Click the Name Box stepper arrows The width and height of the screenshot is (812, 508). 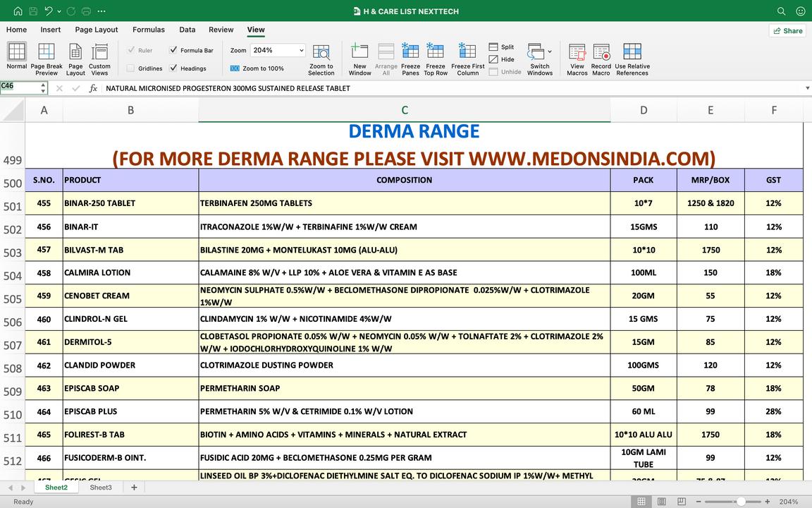43,88
